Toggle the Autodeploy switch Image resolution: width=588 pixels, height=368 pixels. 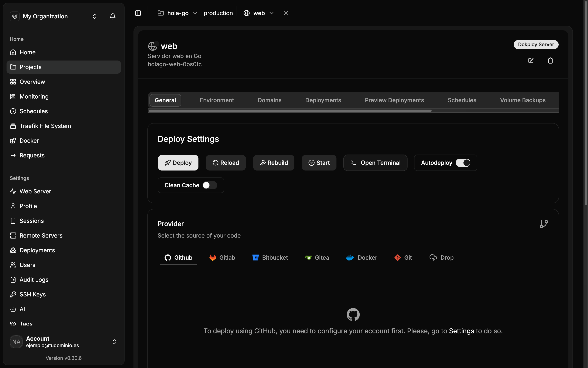coord(463,163)
